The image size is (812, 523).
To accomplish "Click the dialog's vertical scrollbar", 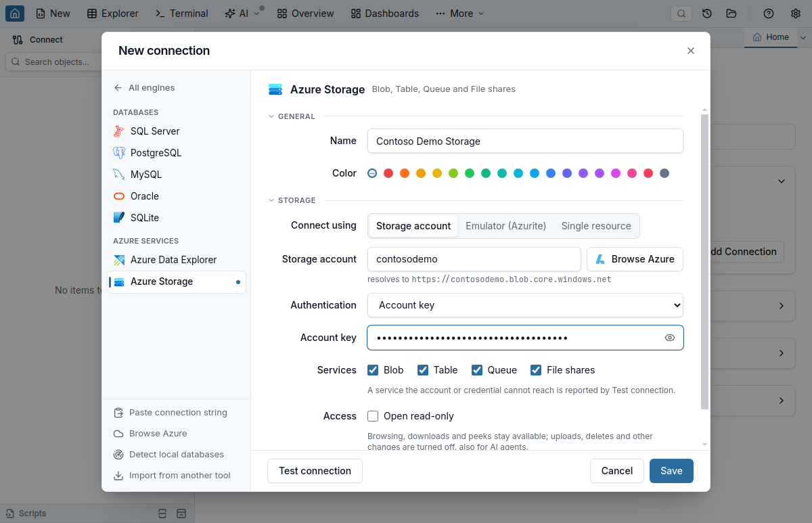I will click(x=704, y=261).
